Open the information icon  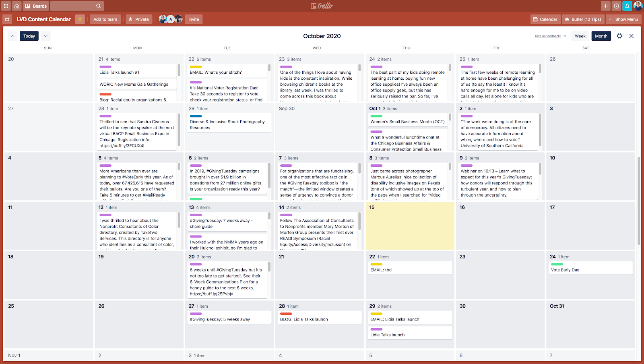coord(616,6)
